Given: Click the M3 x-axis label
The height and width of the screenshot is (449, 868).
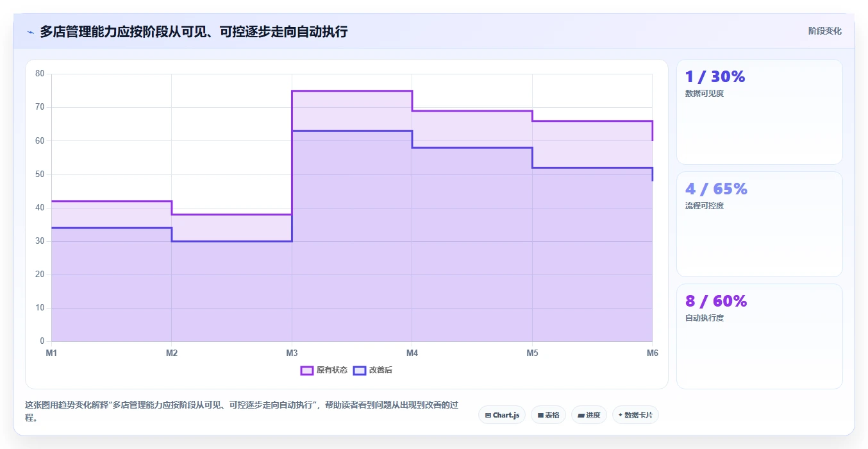Looking at the screenshot, I should coord(292,353).
